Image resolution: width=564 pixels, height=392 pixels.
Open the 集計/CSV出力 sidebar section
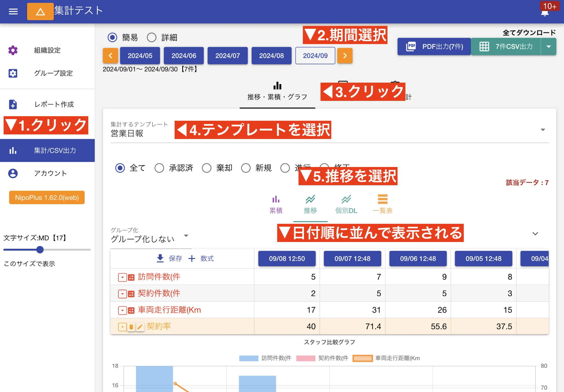[x=47, y=150]
